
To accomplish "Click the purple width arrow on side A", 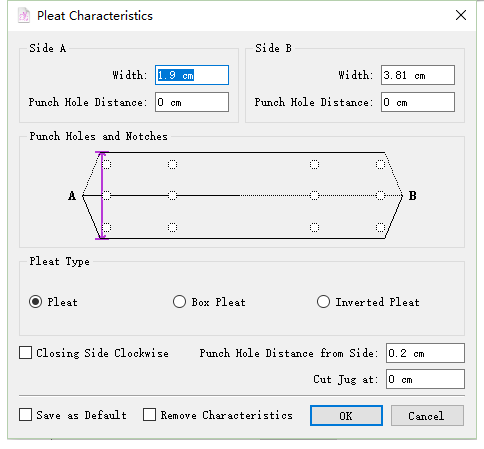I will [102, 195].
